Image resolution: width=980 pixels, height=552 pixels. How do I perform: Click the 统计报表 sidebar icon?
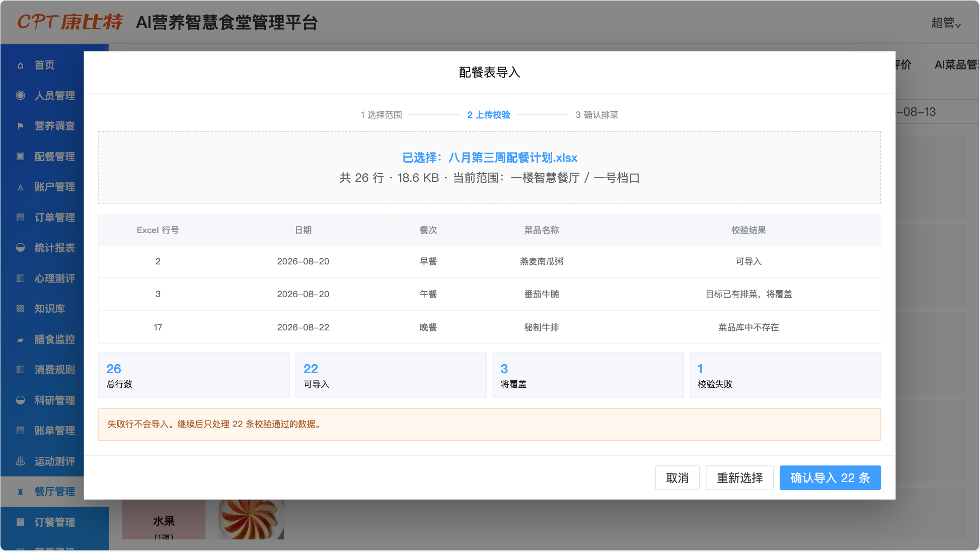coord(20,248)
